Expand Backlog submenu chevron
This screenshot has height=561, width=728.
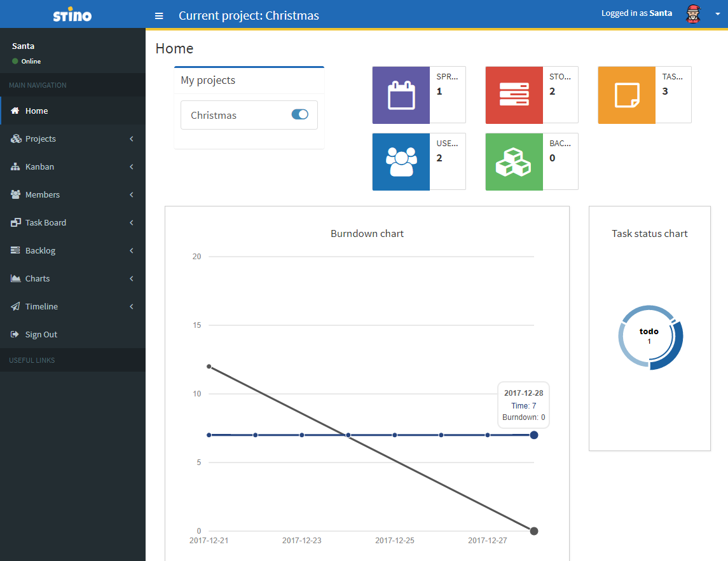tap(132, 250)
